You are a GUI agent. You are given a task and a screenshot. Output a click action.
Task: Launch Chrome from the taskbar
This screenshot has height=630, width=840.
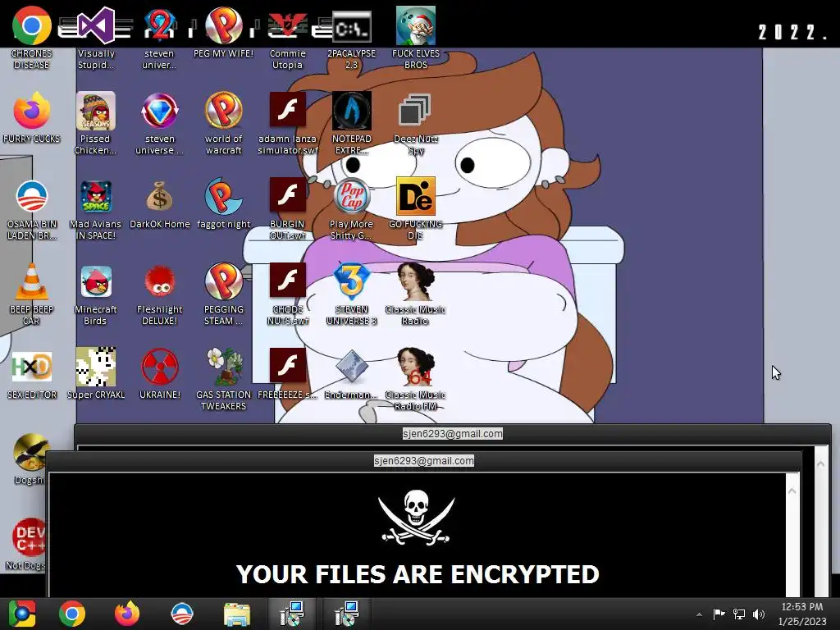point(72,614)
